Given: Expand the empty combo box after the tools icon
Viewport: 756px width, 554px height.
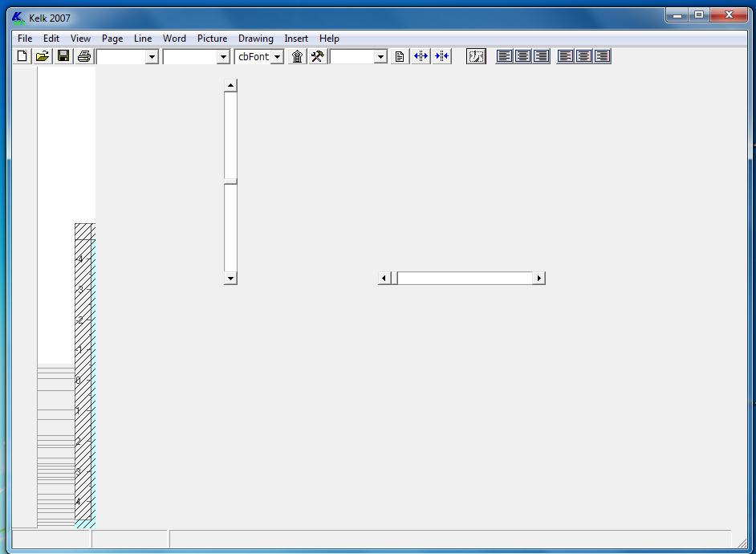Looking at the screenshot, I should coord(381,57).
